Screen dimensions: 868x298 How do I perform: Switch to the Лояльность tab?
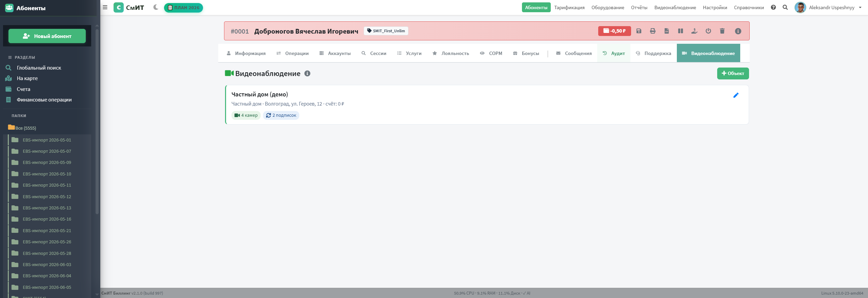point(451,53)
